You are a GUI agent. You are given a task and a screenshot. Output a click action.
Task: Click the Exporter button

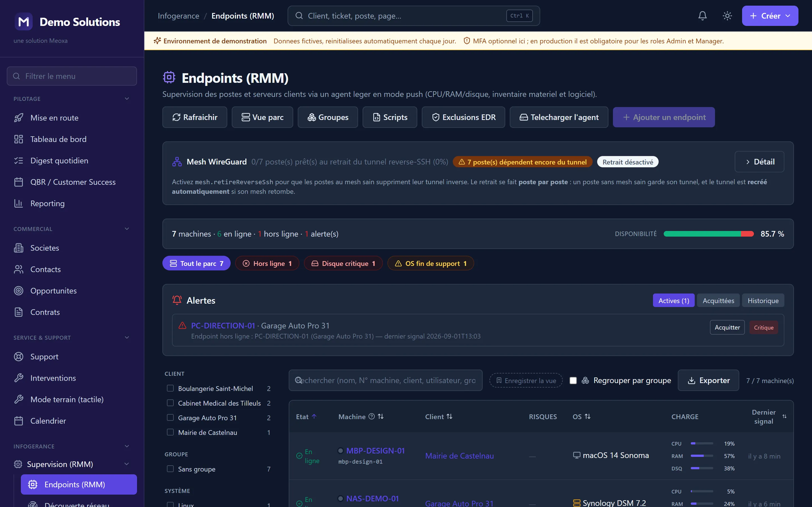point(708,380)
